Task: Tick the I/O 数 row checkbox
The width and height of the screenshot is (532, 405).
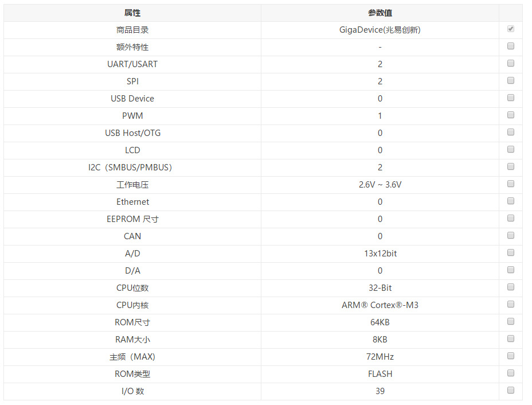Action: click(510, 391)
